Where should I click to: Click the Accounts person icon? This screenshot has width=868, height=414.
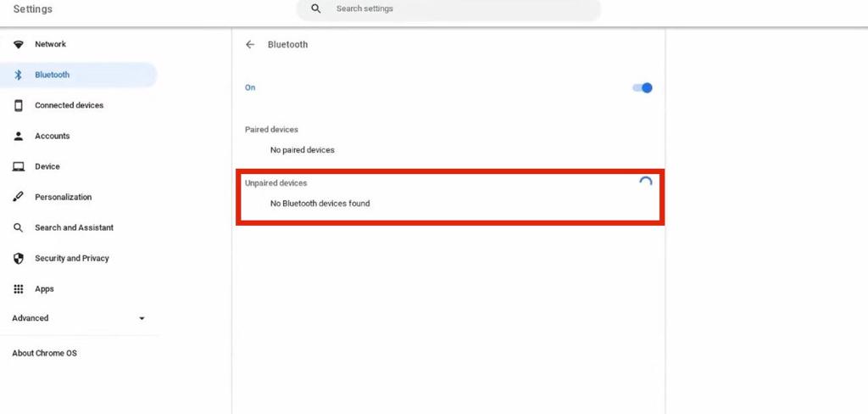point(19,136)
